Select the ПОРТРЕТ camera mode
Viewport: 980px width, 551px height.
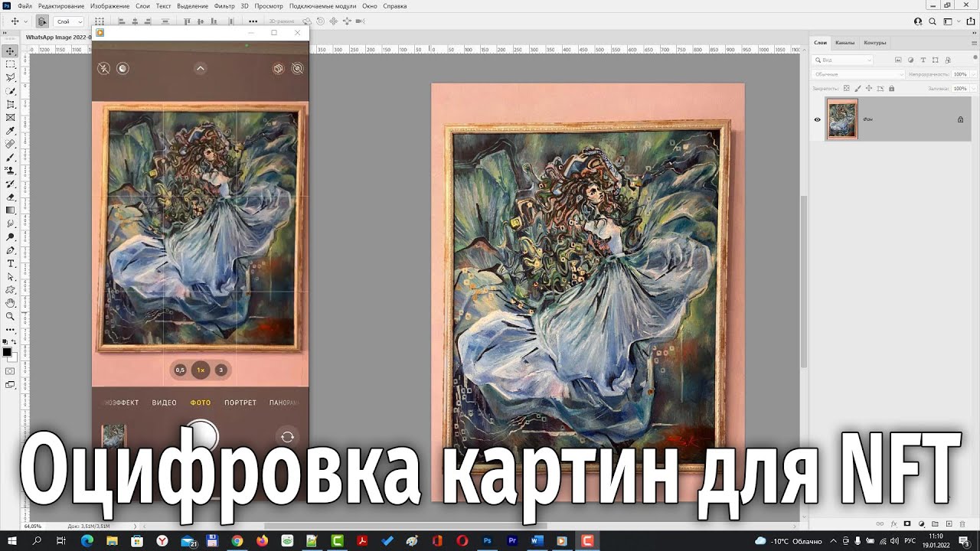[x=240, y=403]
